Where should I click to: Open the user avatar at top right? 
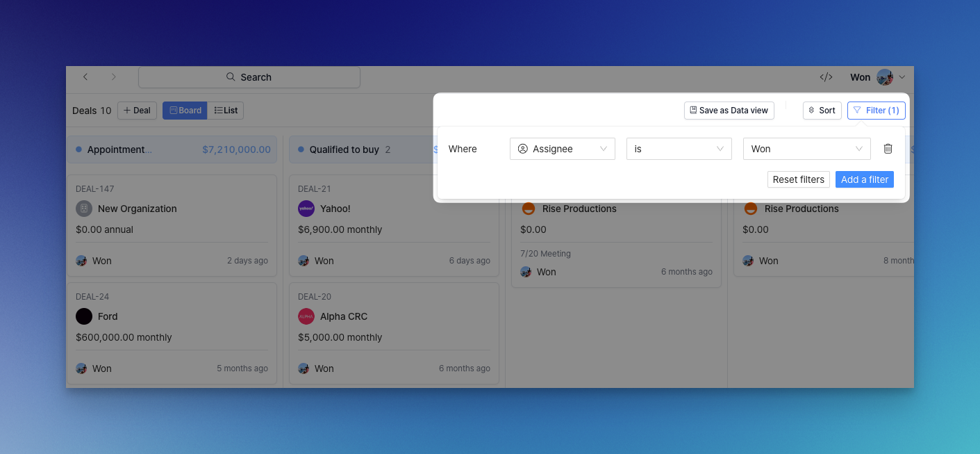[885, 77]
